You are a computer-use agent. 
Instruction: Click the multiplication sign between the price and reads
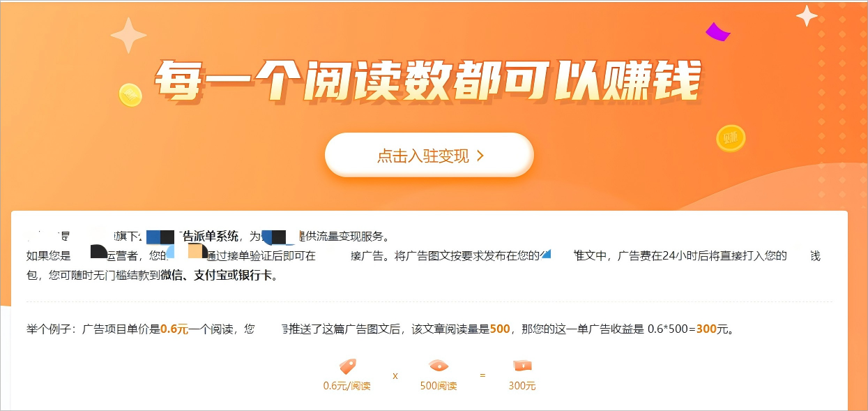click(395, 375)
